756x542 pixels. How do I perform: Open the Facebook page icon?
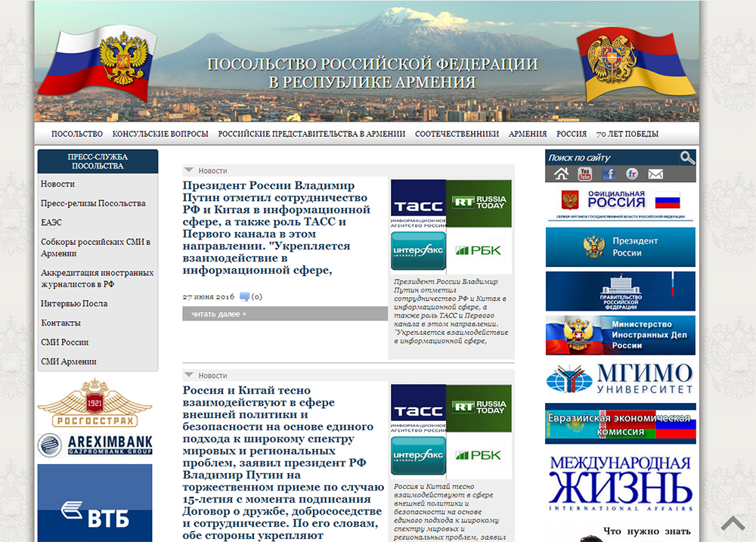pos(608,174)
